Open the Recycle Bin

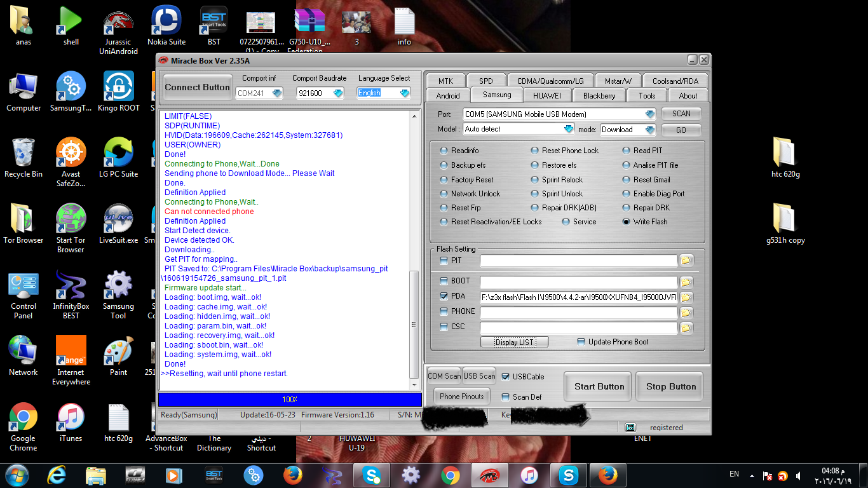coord(24,158)
